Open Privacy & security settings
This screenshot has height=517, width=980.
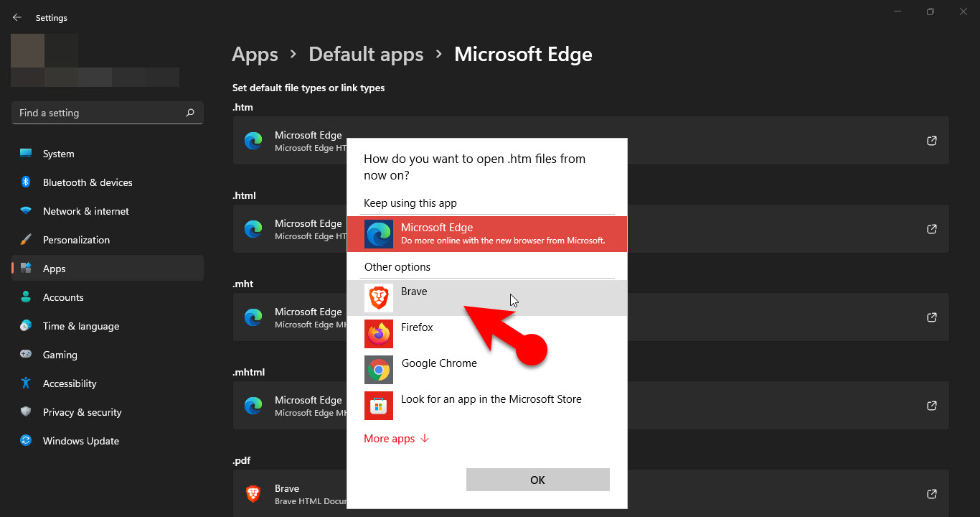click(x=108, y=412)
